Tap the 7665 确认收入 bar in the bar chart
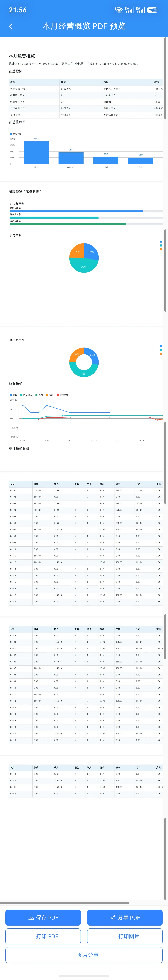This screenshot has width=168, height=980. [71, 158]
